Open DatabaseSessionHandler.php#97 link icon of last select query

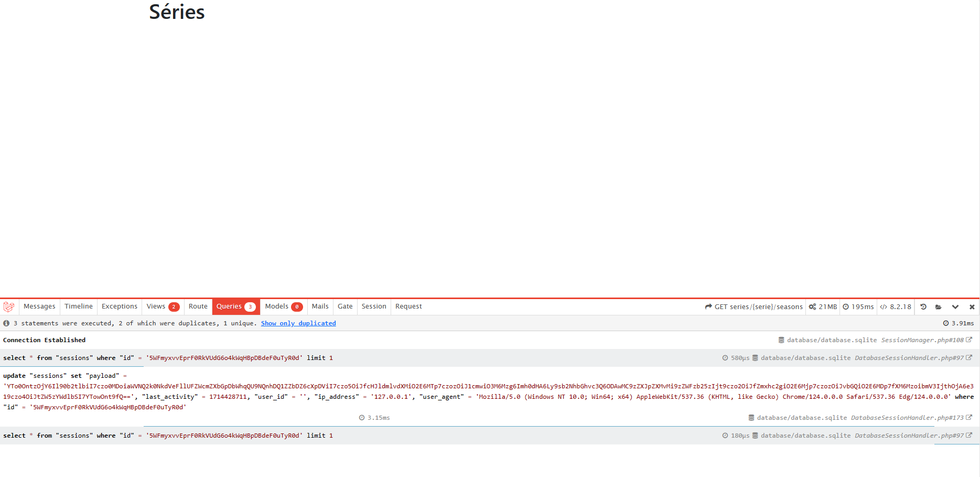(x=969, y=436)
